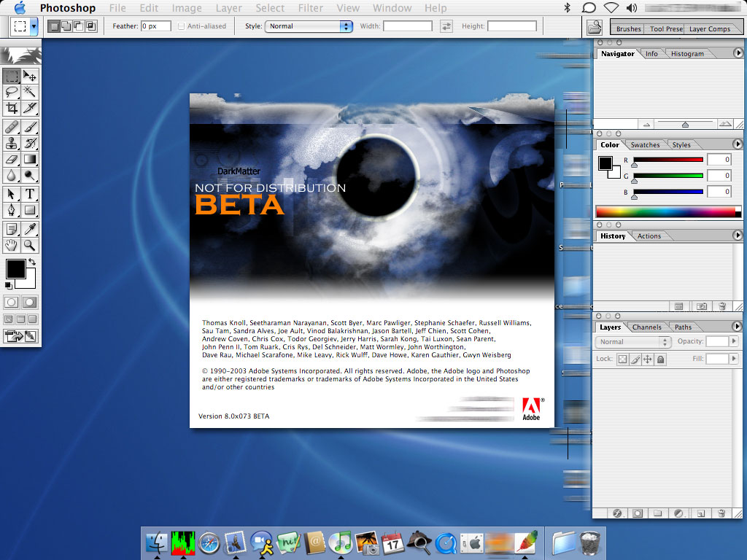
Task: Click the Navigator zoom slider
Action: point(685,124)
